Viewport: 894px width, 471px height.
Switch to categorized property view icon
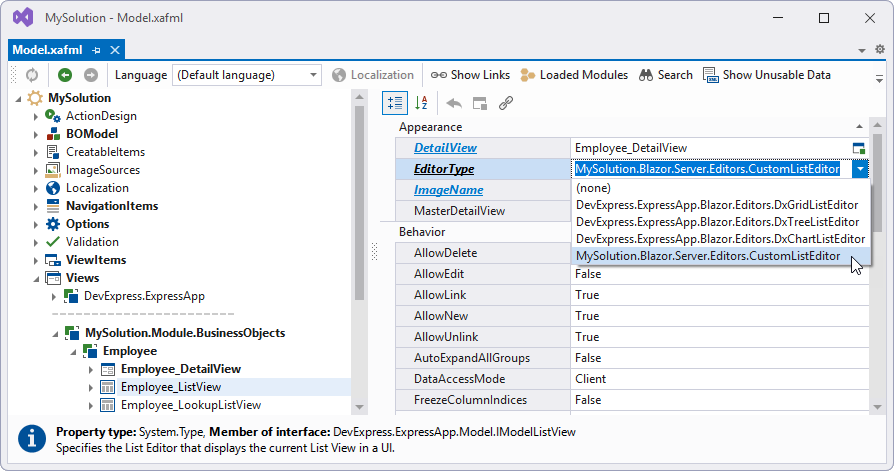click(395, 103)
